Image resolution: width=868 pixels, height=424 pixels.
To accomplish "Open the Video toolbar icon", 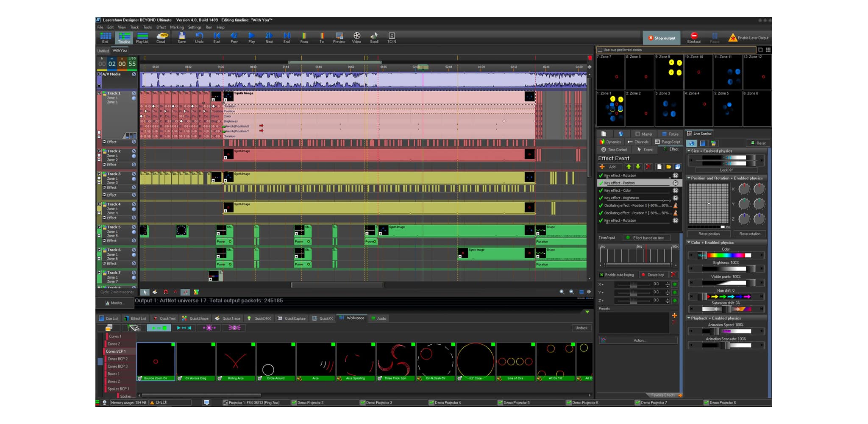I will click(x=357, y=36).
